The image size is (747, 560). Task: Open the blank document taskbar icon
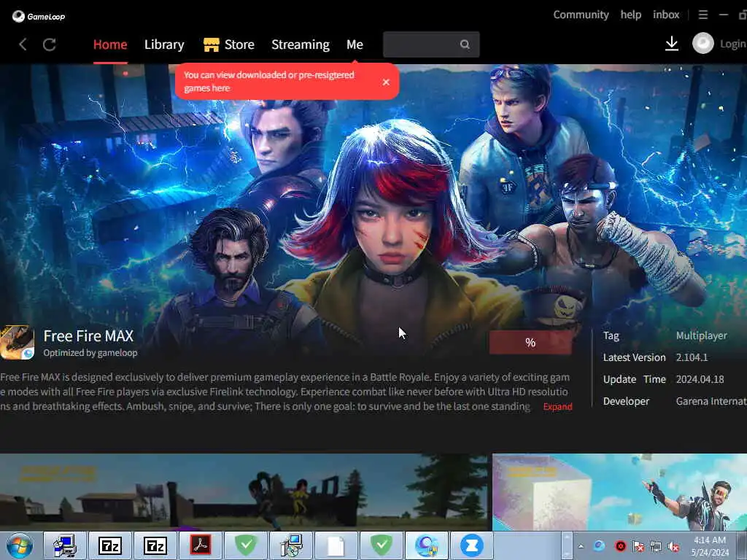coord(336,545)
